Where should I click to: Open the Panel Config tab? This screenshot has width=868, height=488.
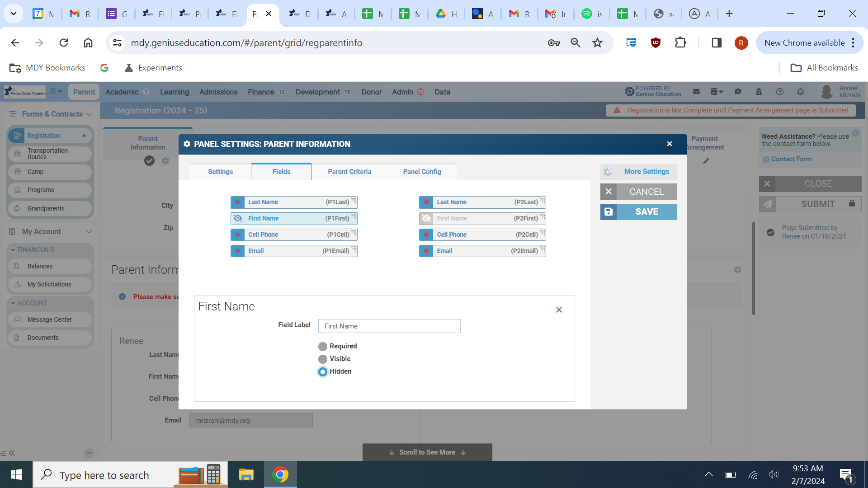point(422,172)
